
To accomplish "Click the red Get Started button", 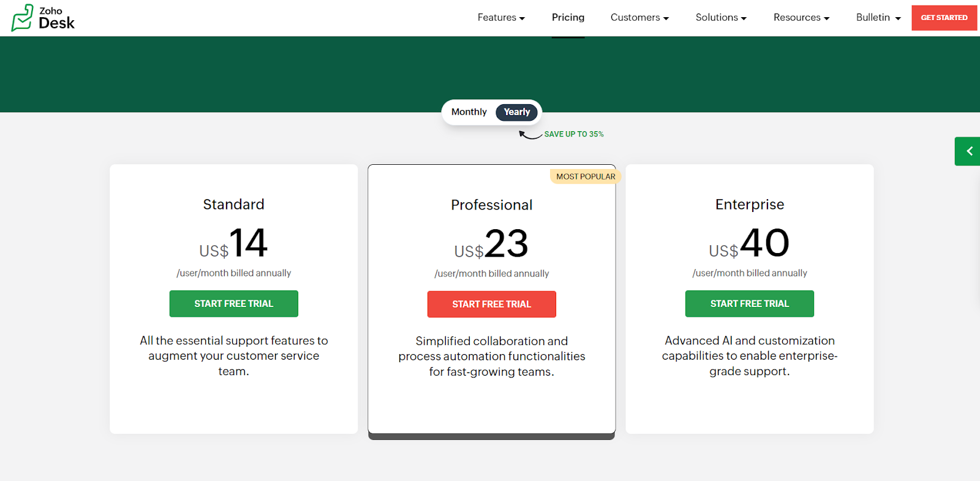I will (944, 18).
